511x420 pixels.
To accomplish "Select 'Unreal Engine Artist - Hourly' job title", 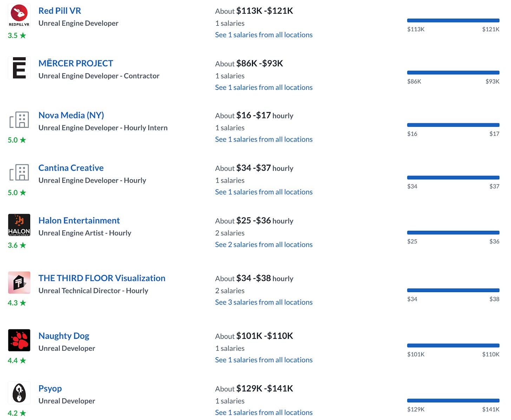I will [85, 233].
